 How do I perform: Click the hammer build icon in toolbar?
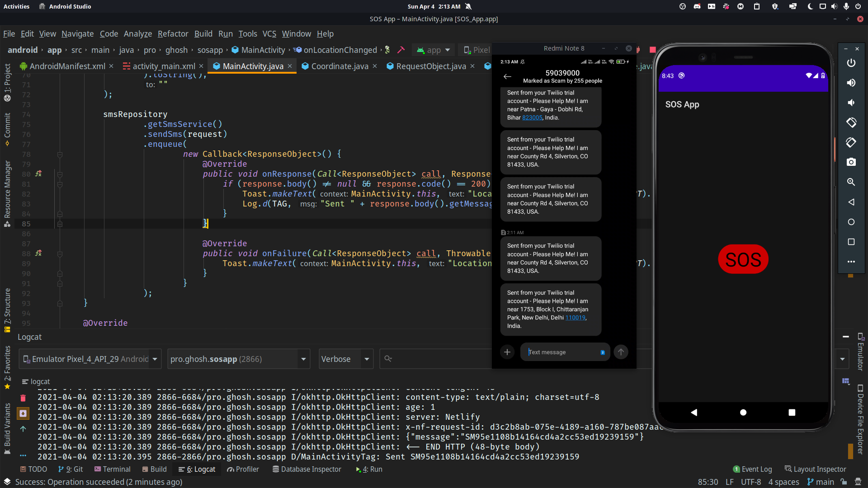pyautogui.click(x=401, y=50)
